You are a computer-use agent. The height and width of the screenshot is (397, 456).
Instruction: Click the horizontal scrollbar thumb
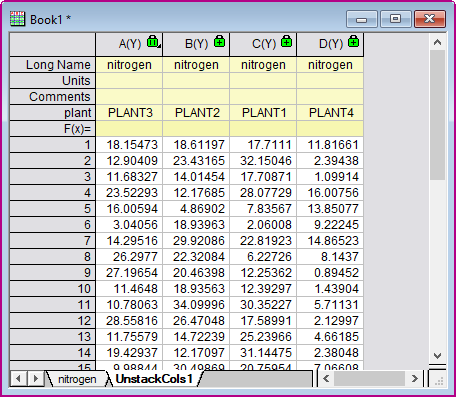point(369,379)
